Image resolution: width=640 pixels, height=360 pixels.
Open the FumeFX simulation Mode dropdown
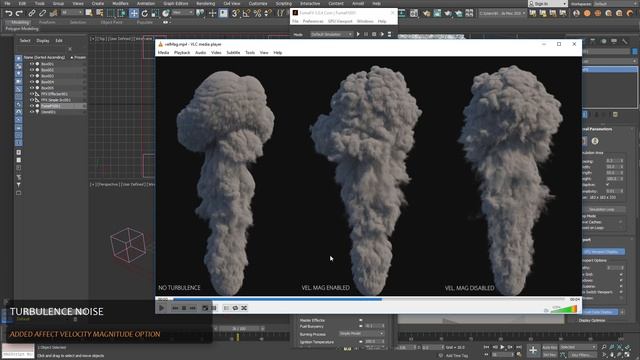click(331, 34)
